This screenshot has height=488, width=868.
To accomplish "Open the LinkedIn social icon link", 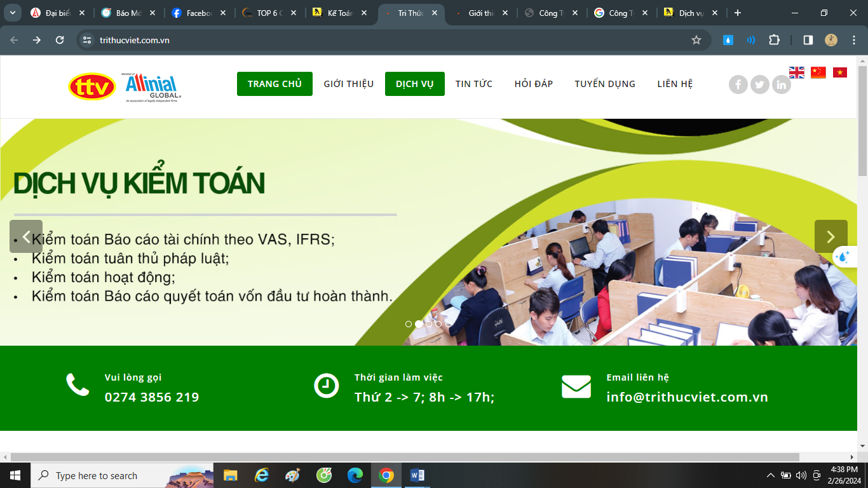I will (782, 85).
